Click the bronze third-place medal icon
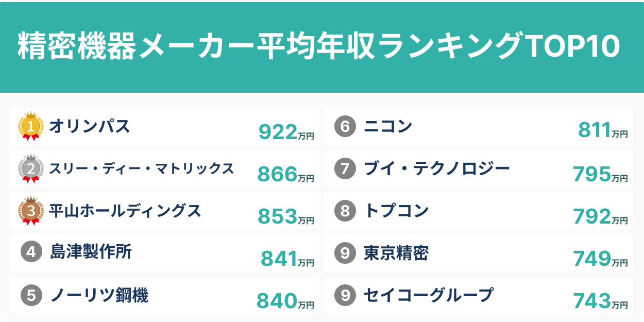The height and width of the screenshot is (322, 644). pyautogui.click(x=30, y=211)
